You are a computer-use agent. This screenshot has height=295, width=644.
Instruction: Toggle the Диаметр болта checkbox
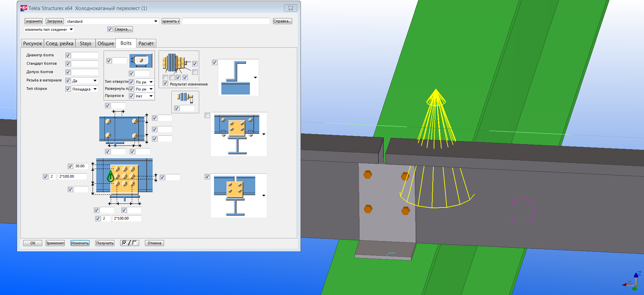point(68,55)
